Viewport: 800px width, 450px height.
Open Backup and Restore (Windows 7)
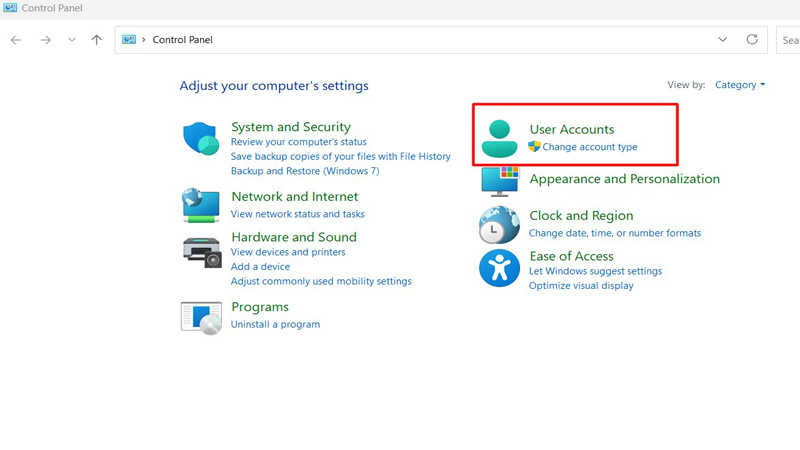pos(305,171)
